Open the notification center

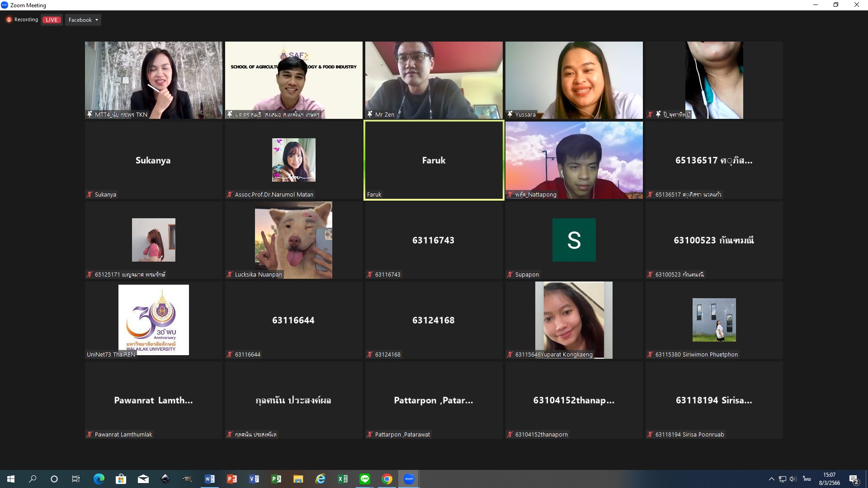(x=854, y=479)
